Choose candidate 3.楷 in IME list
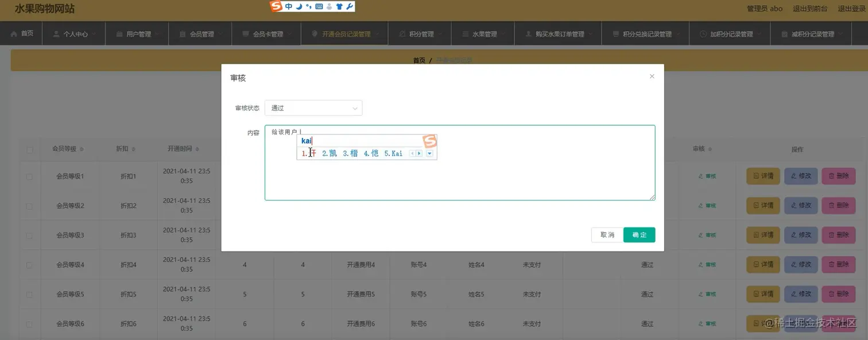868x340 pixels. tap(350, 153)
